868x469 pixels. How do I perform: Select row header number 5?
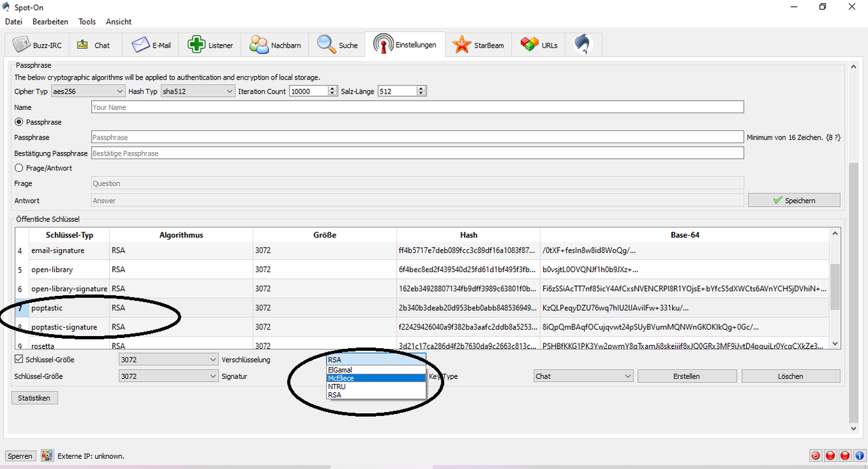coord(22,269)
